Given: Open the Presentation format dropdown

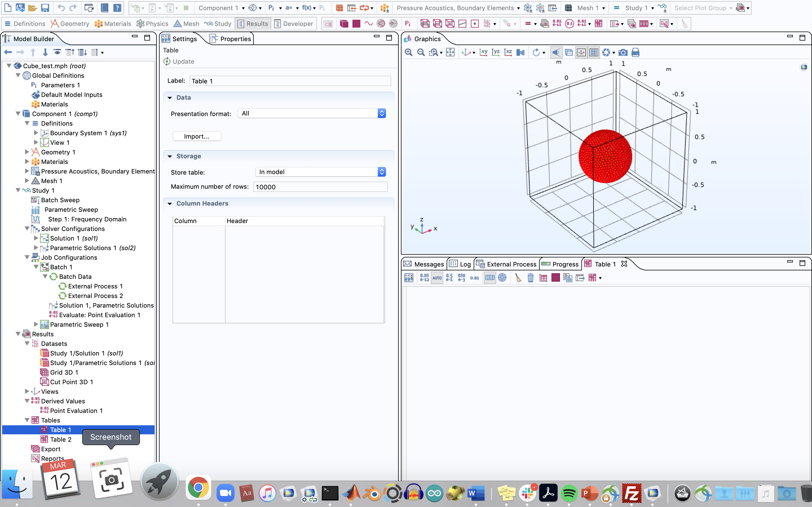Looking at the screenshot, I should click(381, 113).
